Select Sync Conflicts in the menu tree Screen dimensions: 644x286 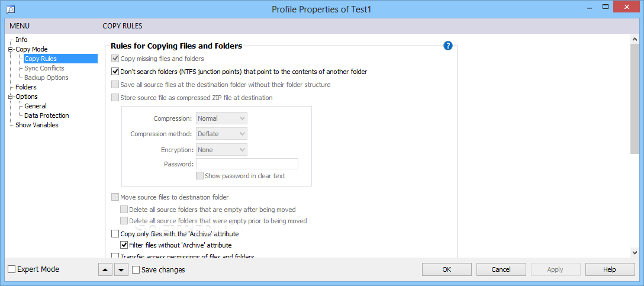pos(44,68)
